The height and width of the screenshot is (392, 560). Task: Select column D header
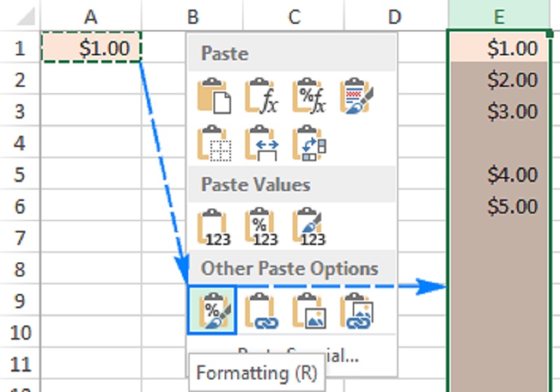coord(395,16)
